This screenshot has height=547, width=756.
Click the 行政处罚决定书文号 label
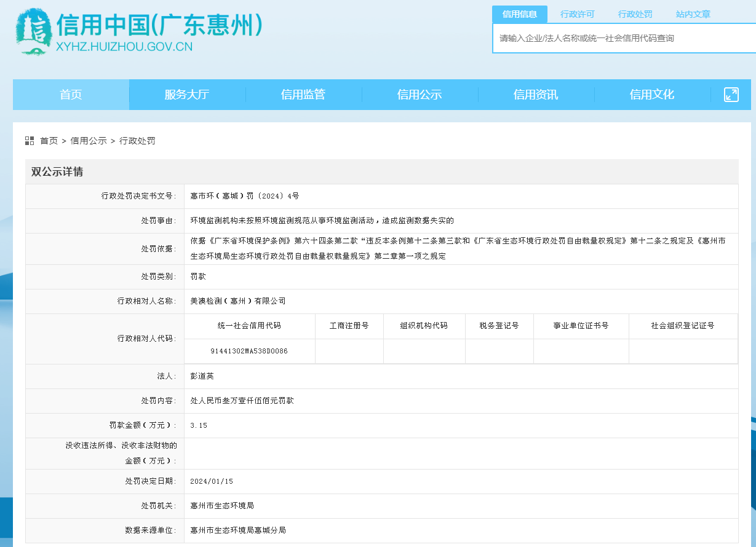139,196
